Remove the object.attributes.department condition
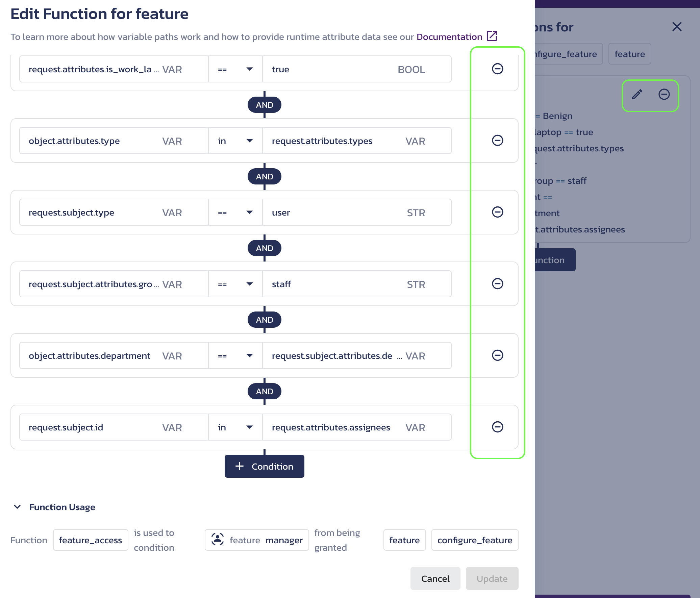Screen dimensions: 700x598 (497, 355)
